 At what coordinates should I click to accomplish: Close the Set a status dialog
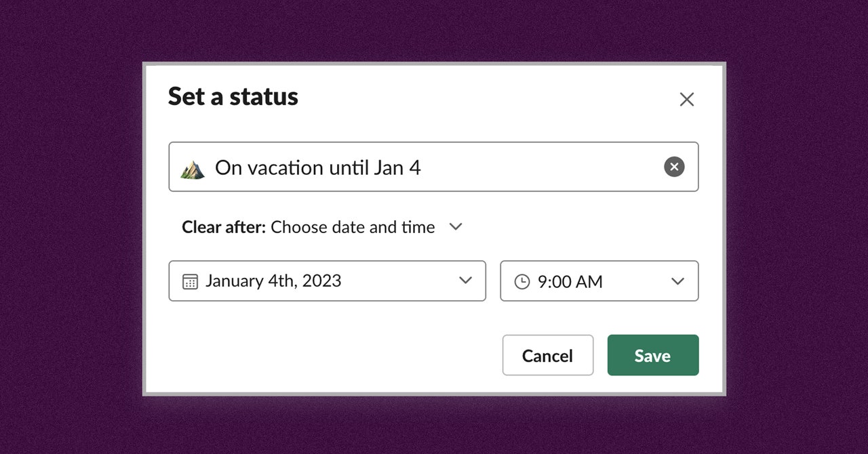pyautogui.click(x=686, y=100)
